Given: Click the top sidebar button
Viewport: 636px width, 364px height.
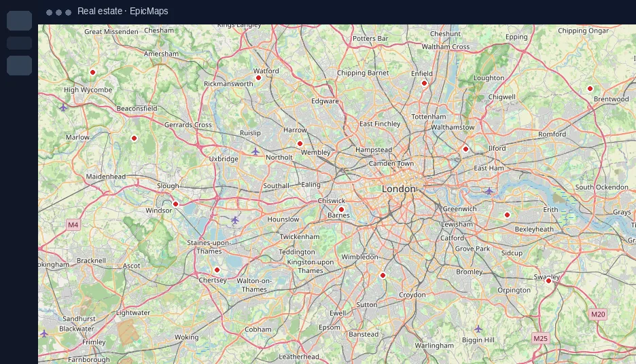Looking at the screenshot, I should [x=20, y=20].
